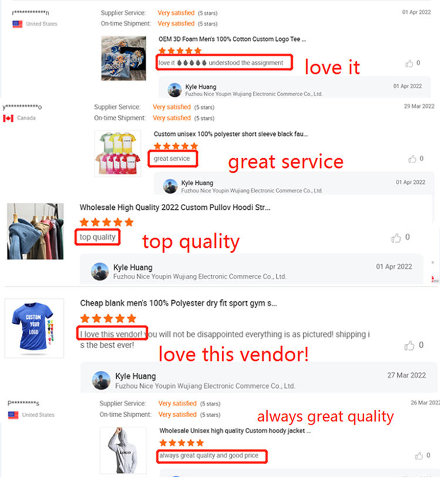Click thumbs-up on 'great service' review
This screenshot has width=440, height=504.
pos(412,159)
